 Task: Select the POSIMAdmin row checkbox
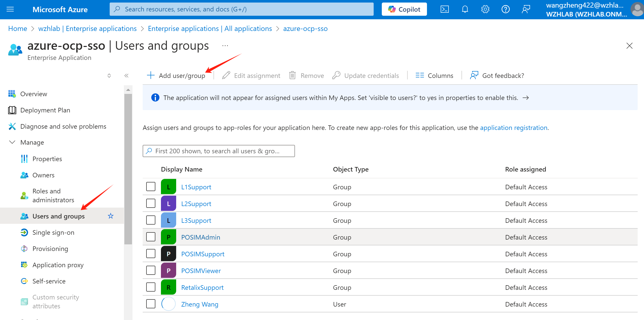(151, 237)
